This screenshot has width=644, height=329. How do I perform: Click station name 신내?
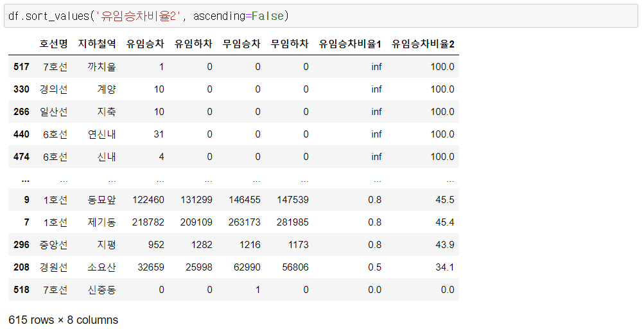point(107,157)
